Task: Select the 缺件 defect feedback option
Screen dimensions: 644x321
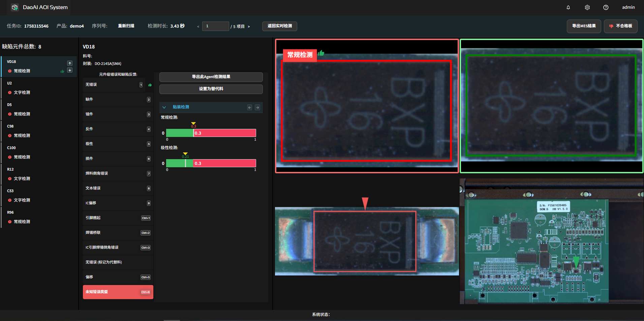Action: (118, 100)
